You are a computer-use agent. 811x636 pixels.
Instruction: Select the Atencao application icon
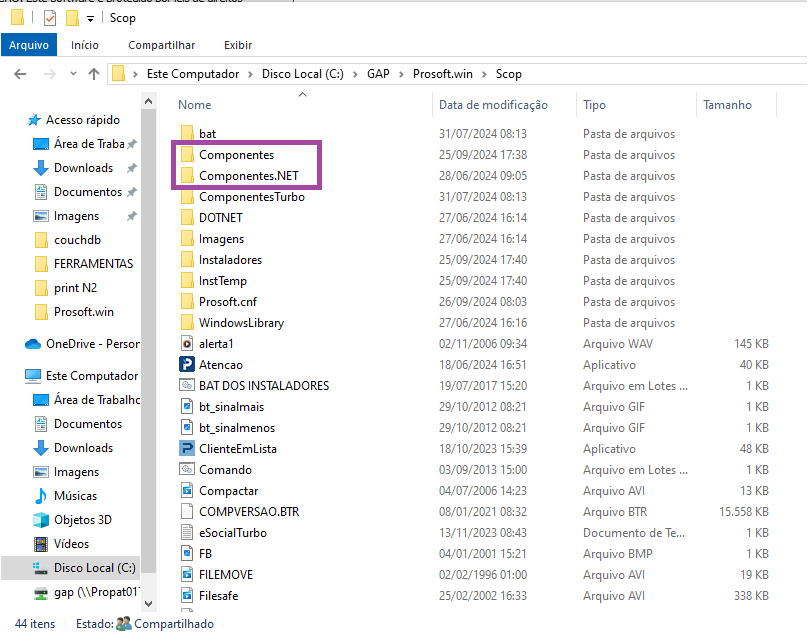(187, 365)
